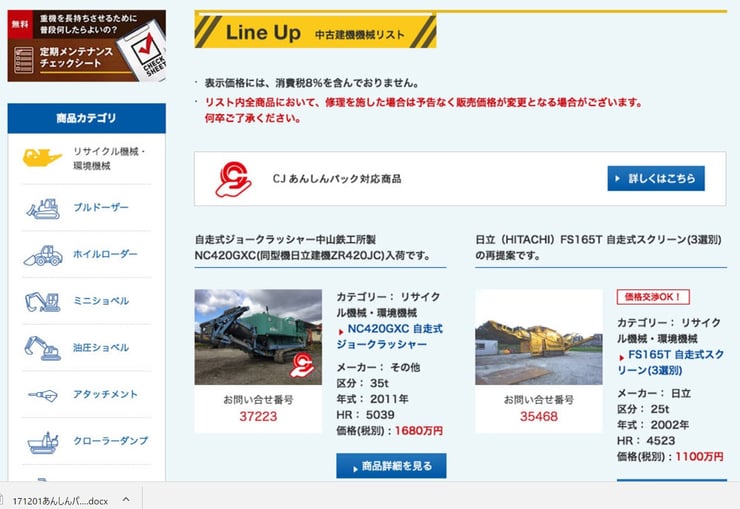Open the downloaded 171201あんしんパ....docx file
The image size is (740, 509).
coord(60,501)
